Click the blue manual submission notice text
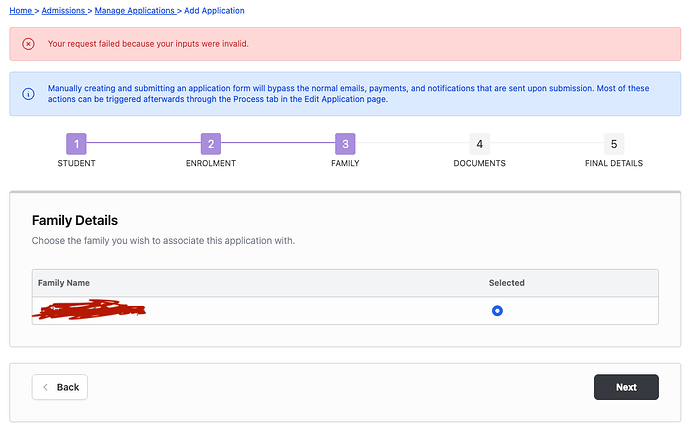The image size is (690, 427). tap(348, 94)
